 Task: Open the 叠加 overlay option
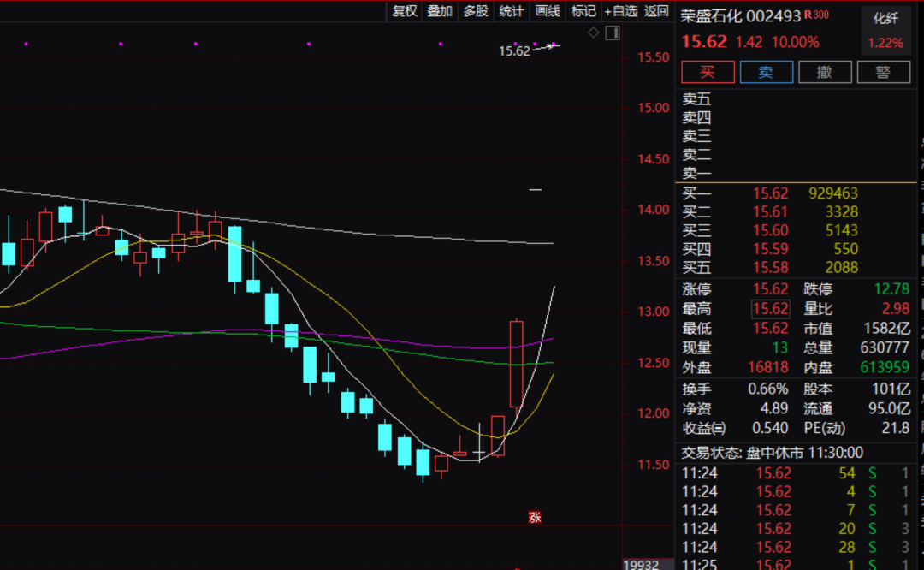(x=440, y=10)
